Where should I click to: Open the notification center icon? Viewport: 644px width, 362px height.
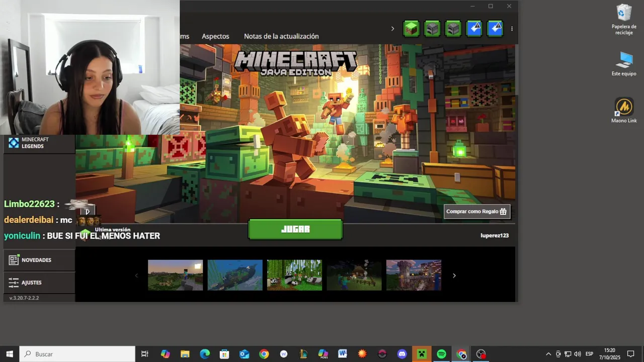pos(630,354)
